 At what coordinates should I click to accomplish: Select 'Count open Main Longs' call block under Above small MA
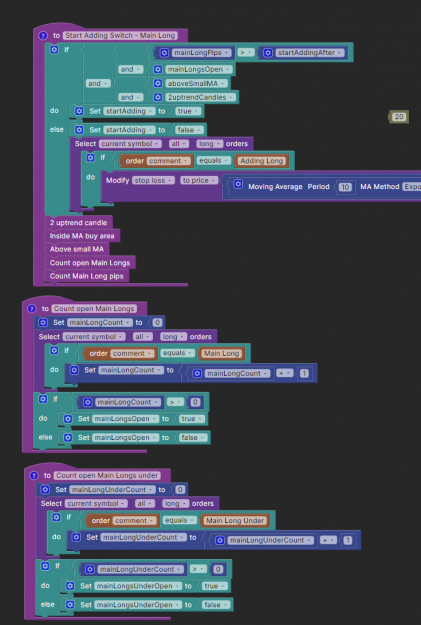pos(90,263)
